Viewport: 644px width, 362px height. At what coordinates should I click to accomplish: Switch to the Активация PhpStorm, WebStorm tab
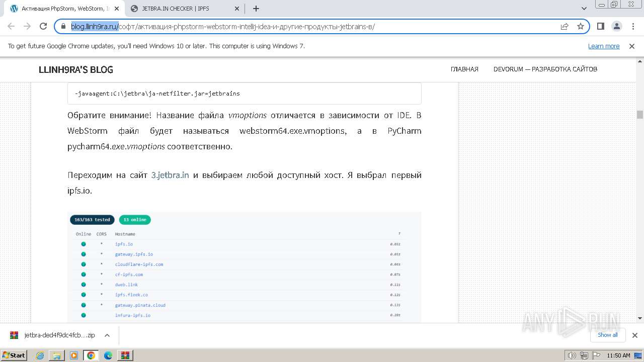(x=64, y=9)
